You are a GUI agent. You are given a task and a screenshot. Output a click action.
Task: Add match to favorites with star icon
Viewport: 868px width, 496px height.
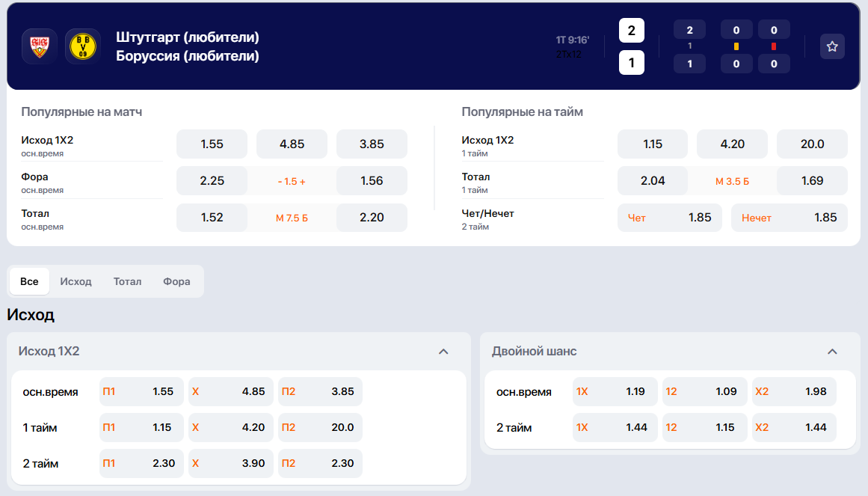click(832, 46)
